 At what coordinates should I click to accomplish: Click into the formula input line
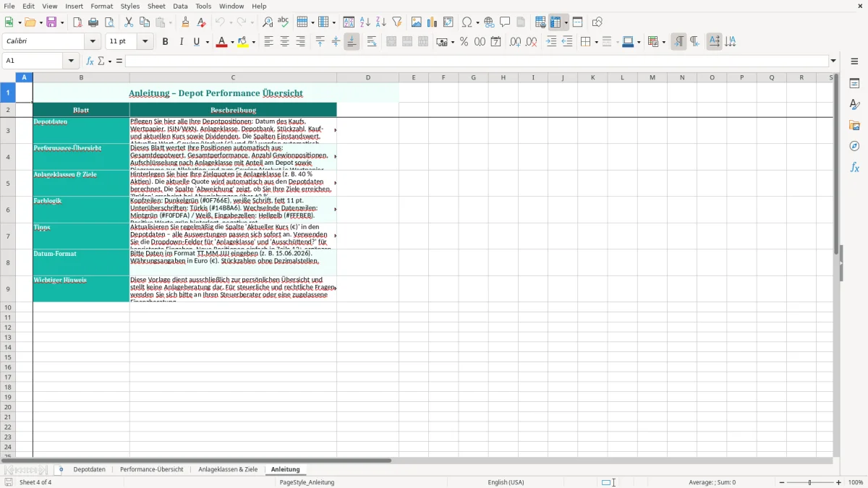point(477,61)
